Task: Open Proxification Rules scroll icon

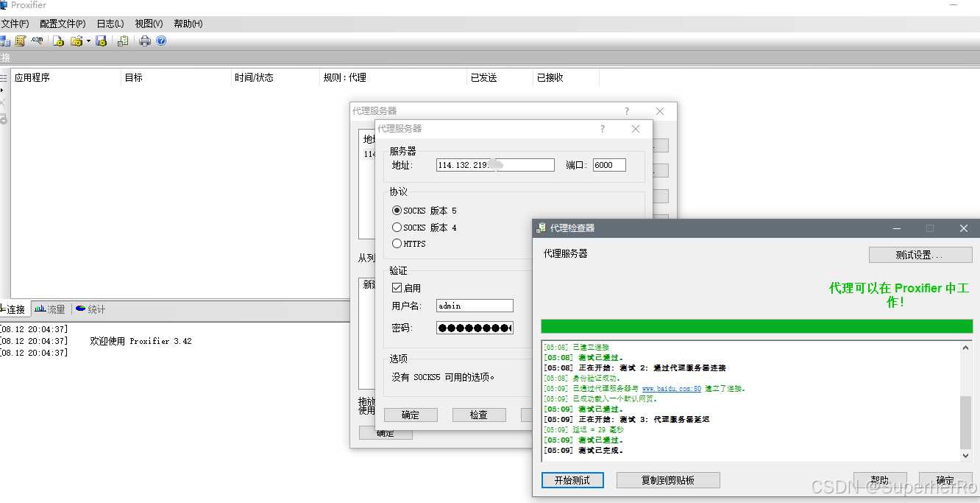Action: pyautogui.click(x=20, y=41)
